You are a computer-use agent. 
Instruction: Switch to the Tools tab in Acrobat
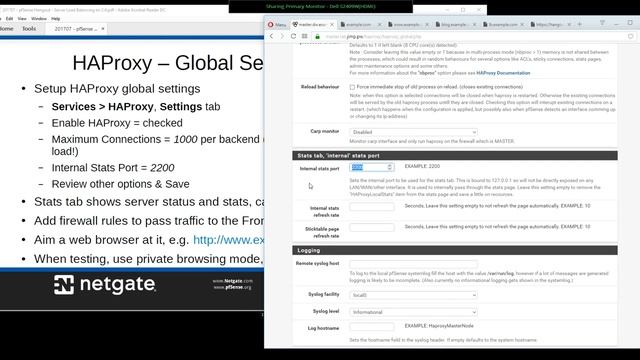point(29,29)
